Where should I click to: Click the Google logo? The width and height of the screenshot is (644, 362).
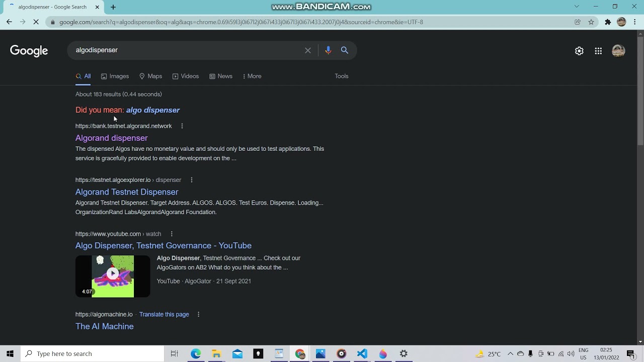(x=29, y=51)
